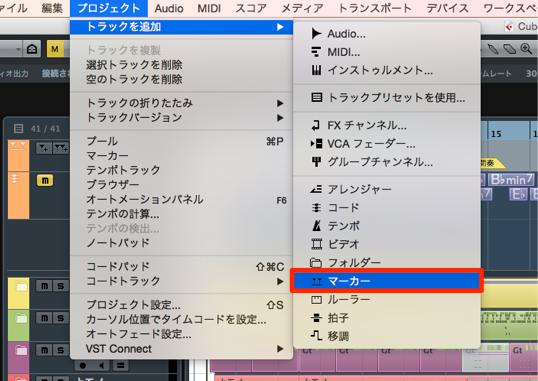Click the FX channel icon
Screen dimensions: 538x381
point(316,126)
